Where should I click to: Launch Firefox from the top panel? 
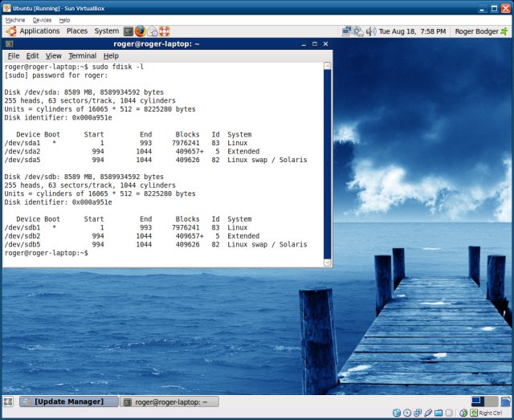141,31
